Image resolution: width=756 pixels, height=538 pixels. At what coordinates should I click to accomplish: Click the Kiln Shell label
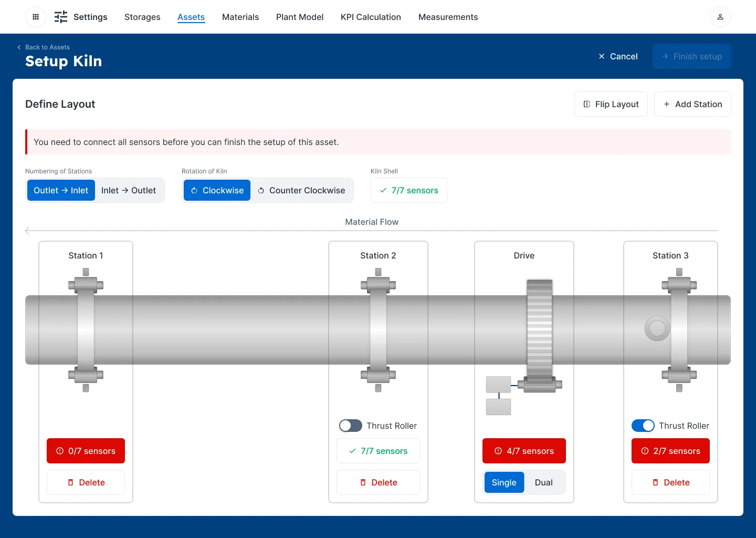[384, 171]
